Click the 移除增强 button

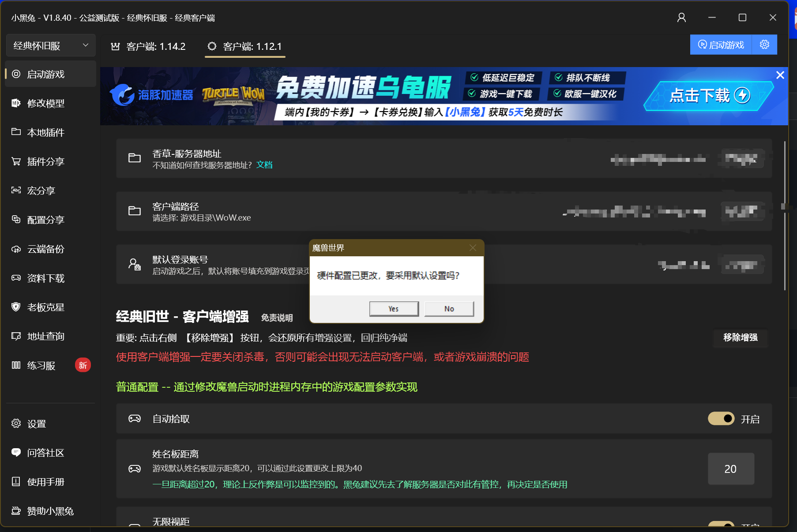[741, 337]
